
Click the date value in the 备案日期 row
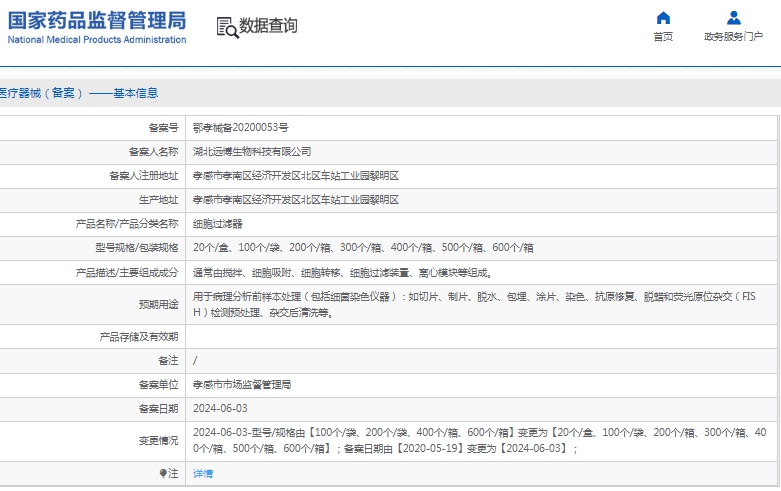click(x=220, y=409)
